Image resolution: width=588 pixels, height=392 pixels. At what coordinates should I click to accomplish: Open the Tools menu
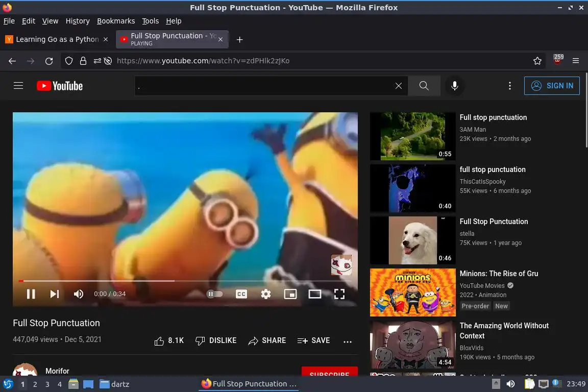151,21
